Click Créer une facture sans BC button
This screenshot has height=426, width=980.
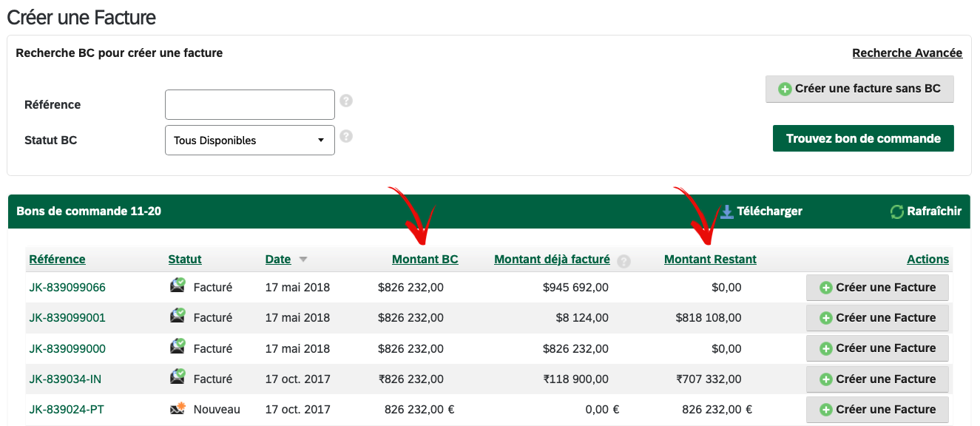pos(859,89)
